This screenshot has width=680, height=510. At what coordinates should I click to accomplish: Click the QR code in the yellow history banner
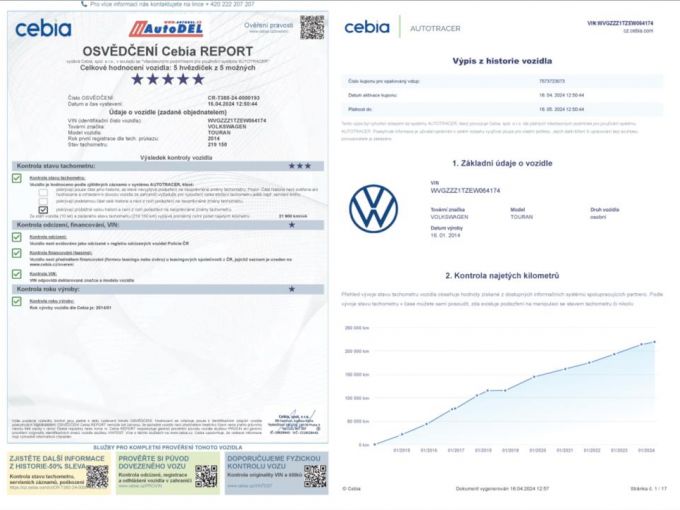coord(98,476)
